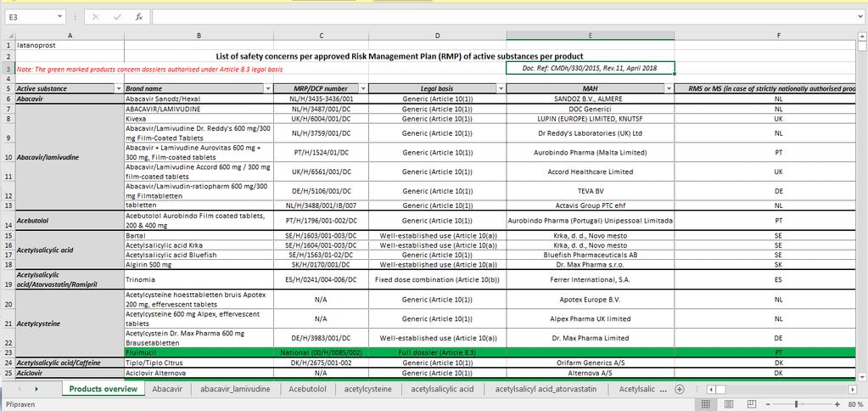This screenshot has width=868, height=411.
Task: Click the TEVA BV cell
Action: click(x=590, y=191)
